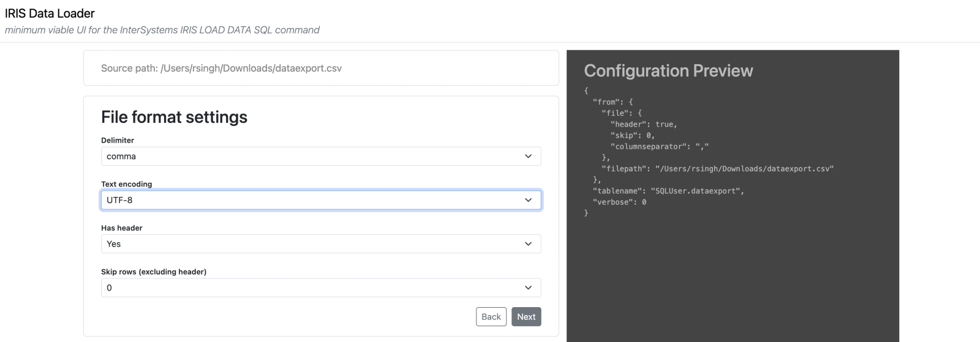Screen dimensions: 980x342
Task: Click the Source path box for dataexport.csv
Action: (320, 68)
